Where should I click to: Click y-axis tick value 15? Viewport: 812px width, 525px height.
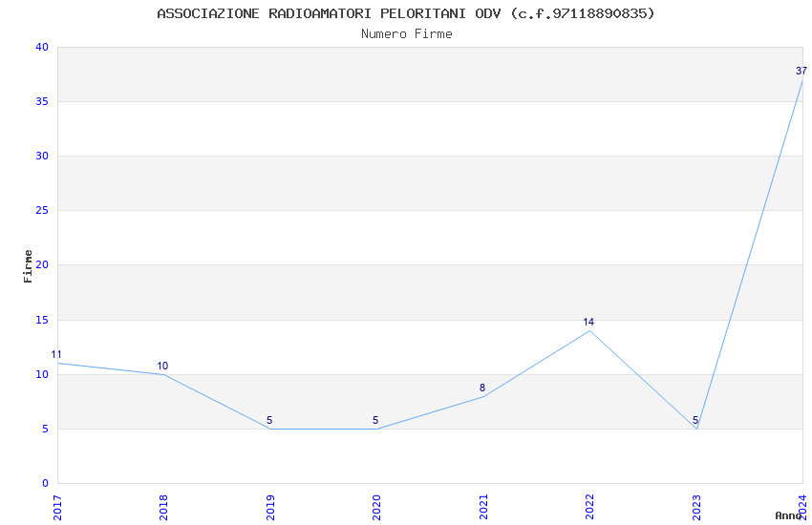tap(42, 320)
